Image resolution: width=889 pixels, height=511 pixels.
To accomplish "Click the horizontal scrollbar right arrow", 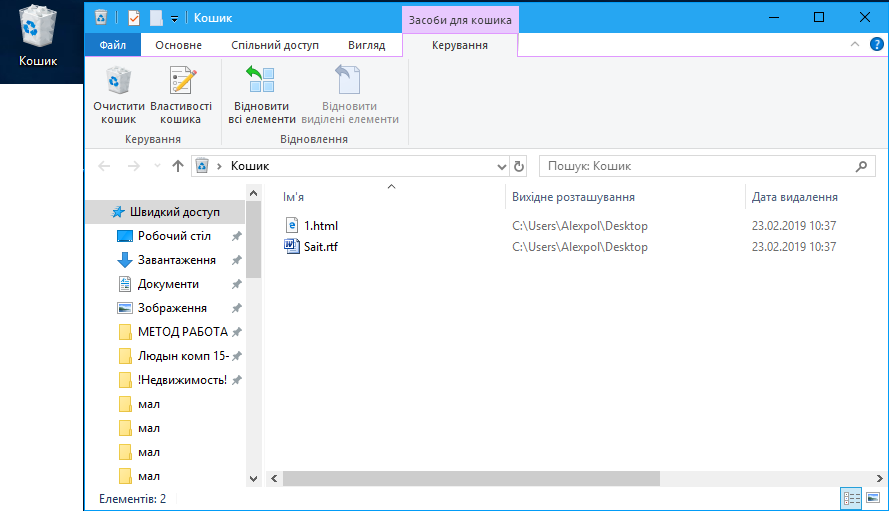I will click(879, 479).
